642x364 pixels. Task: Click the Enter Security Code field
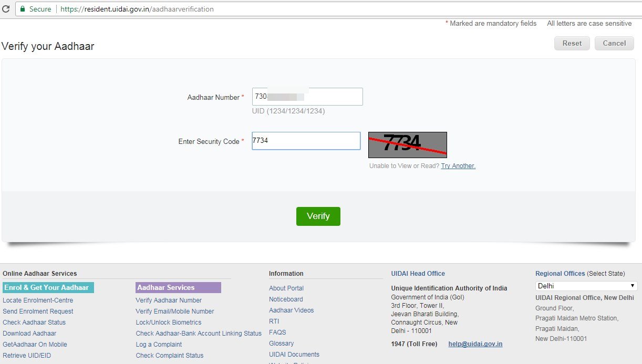(x=306, y=141)
